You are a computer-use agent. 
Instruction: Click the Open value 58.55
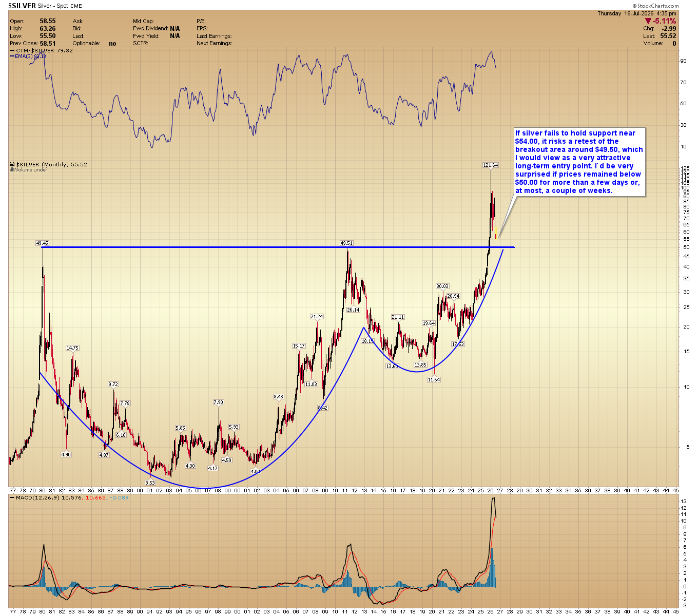pos(48,22)
